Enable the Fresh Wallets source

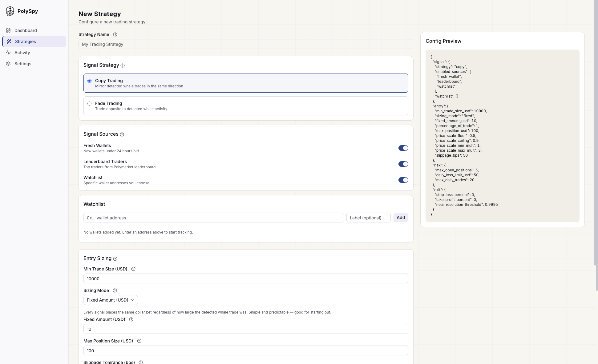click(403, 148)
